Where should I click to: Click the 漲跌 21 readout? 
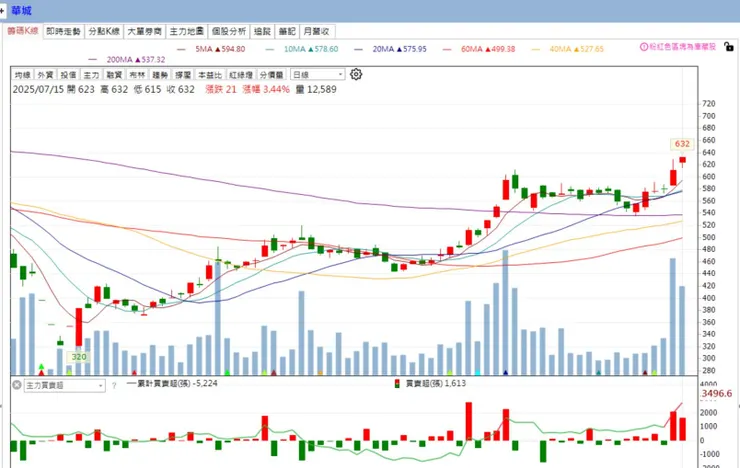pos(221,90)
